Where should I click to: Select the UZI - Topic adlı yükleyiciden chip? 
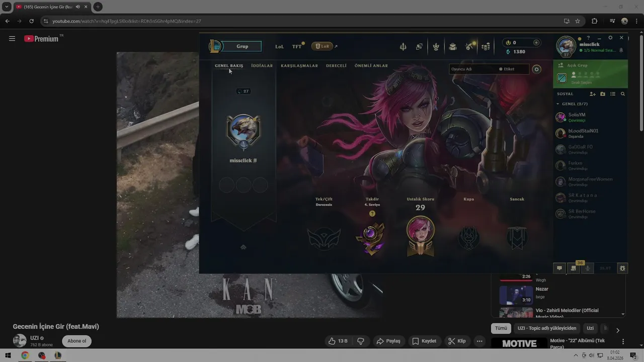click(547, 328)
